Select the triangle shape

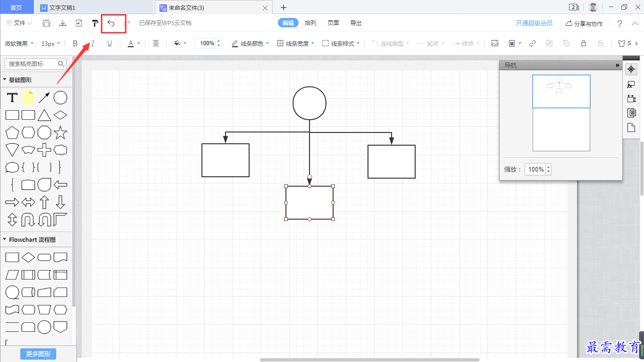pos(44,115)
